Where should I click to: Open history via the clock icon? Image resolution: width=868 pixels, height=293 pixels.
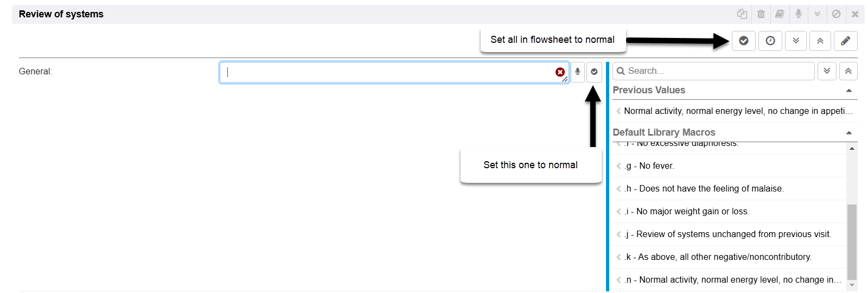tap(770, 41)
